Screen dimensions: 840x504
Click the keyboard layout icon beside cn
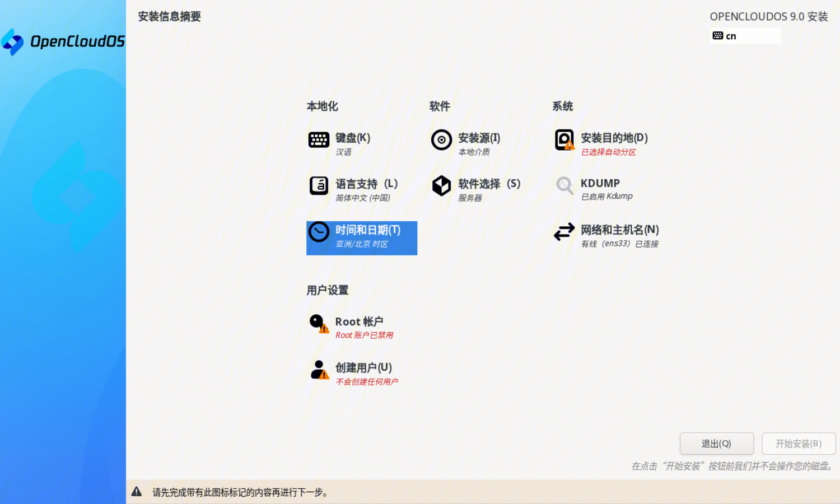(718, 35)
